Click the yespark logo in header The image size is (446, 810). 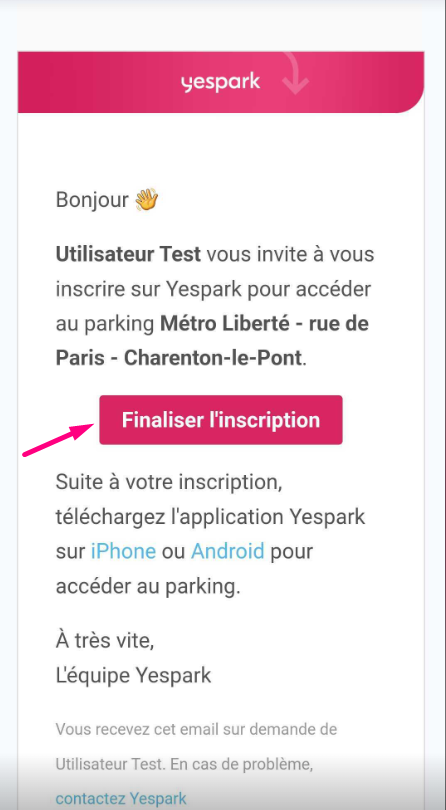point(220,83)
